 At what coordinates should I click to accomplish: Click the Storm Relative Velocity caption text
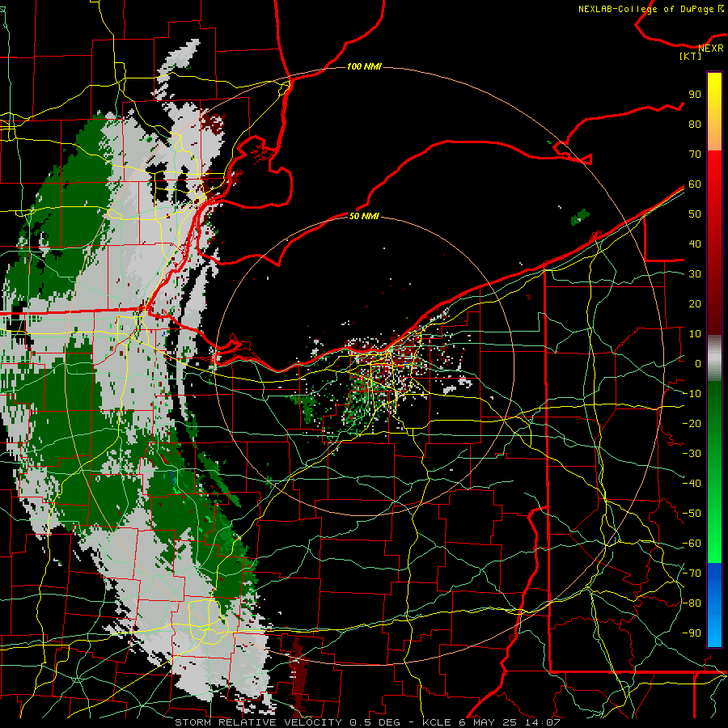coord(366,722)
